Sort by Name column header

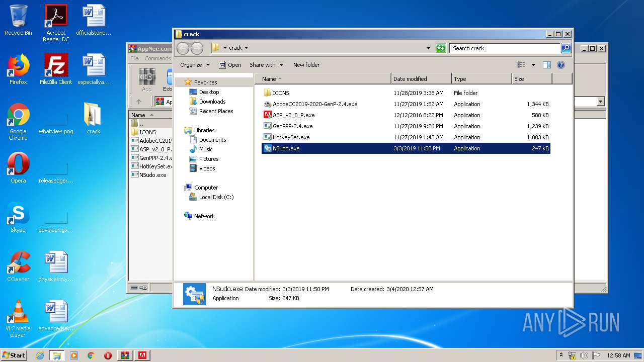point(324,79)
